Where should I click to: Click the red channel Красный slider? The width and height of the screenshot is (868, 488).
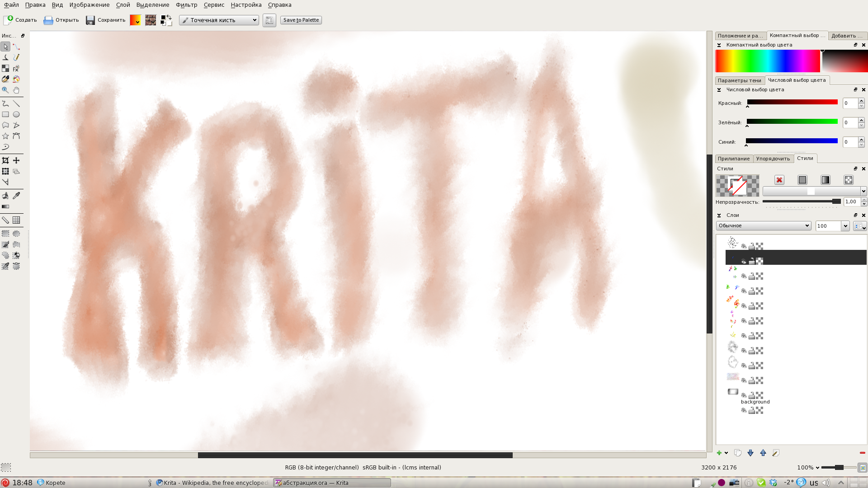click(792, 103)
